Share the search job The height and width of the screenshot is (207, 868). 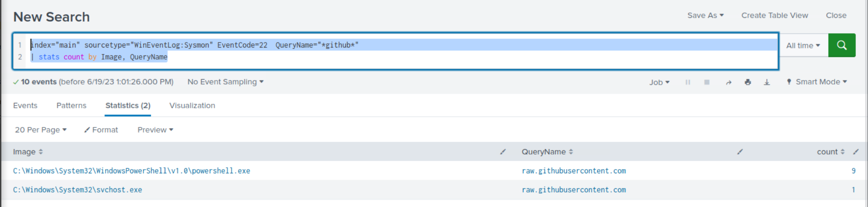click(x=728, y=82)
